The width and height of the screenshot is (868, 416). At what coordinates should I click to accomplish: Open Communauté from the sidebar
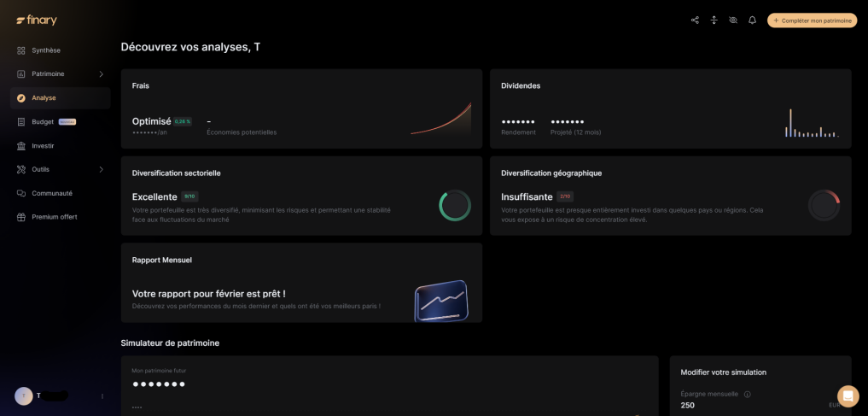(x=52, y=193)
